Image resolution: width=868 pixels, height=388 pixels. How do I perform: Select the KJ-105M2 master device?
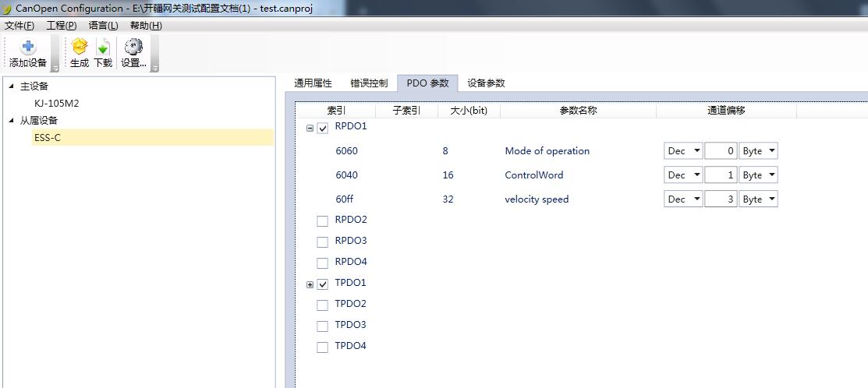point(56,104)
